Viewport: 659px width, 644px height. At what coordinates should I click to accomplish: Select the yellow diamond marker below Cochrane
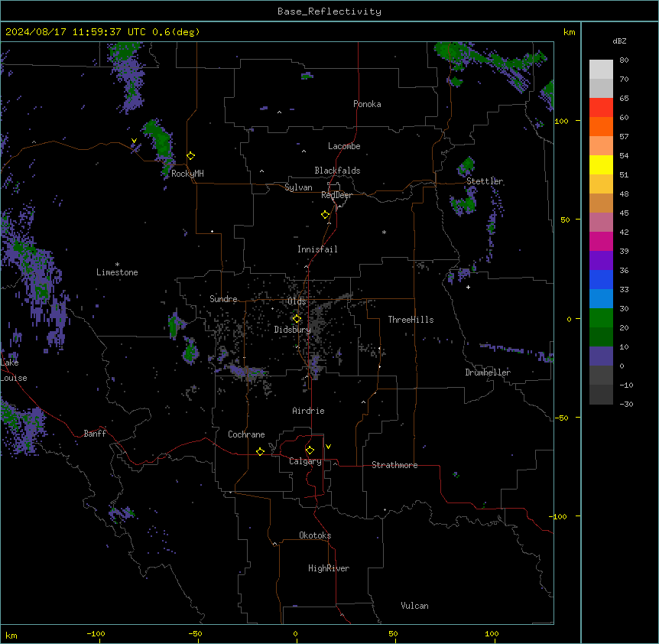260,451
